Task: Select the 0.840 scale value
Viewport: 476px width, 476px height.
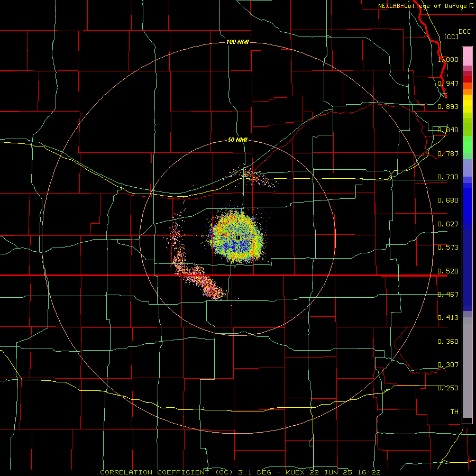Action: click(x=448, y=130)
